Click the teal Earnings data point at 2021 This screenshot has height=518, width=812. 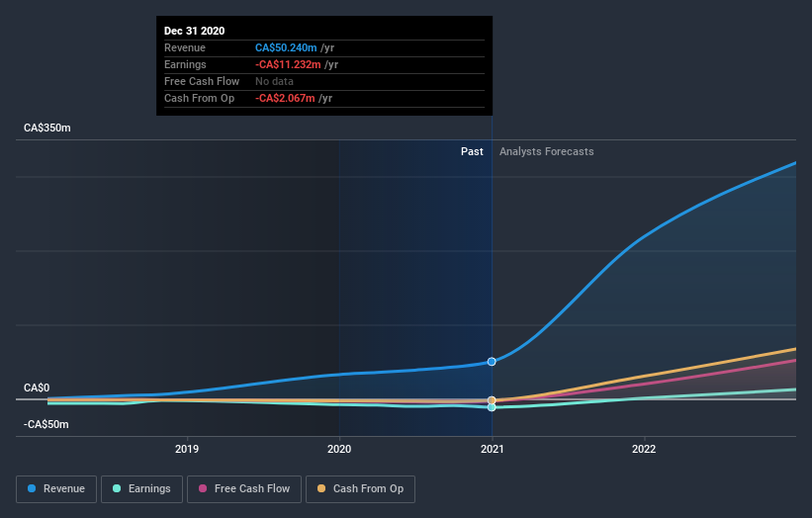point(492,407)
